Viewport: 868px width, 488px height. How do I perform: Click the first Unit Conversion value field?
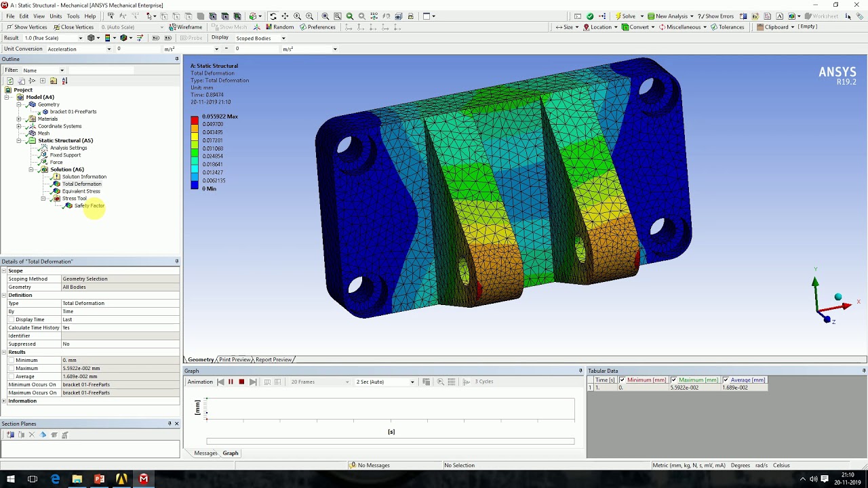coord(138,49)
